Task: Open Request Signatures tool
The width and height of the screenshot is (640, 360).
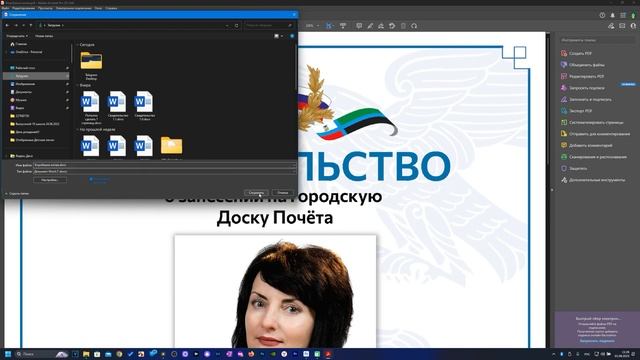Action: point(583,88)
